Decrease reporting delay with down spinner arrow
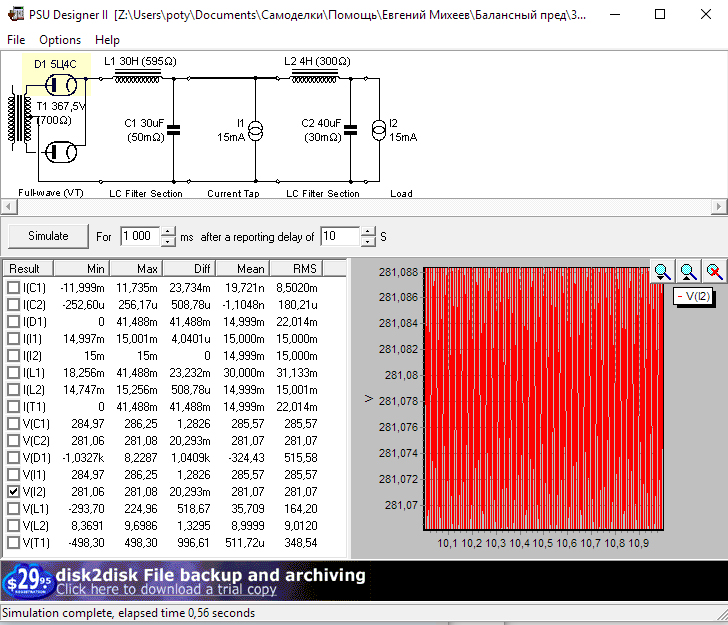The height and width of the screenshot is (625, 728). pos(369,242)
